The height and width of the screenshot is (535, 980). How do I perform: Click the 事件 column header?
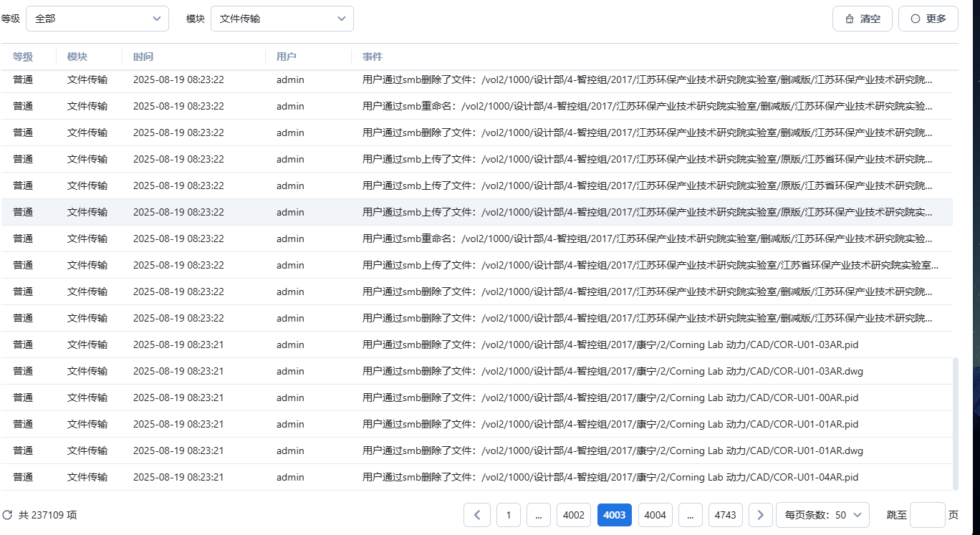pyautogui.click(x=373, y=57)
